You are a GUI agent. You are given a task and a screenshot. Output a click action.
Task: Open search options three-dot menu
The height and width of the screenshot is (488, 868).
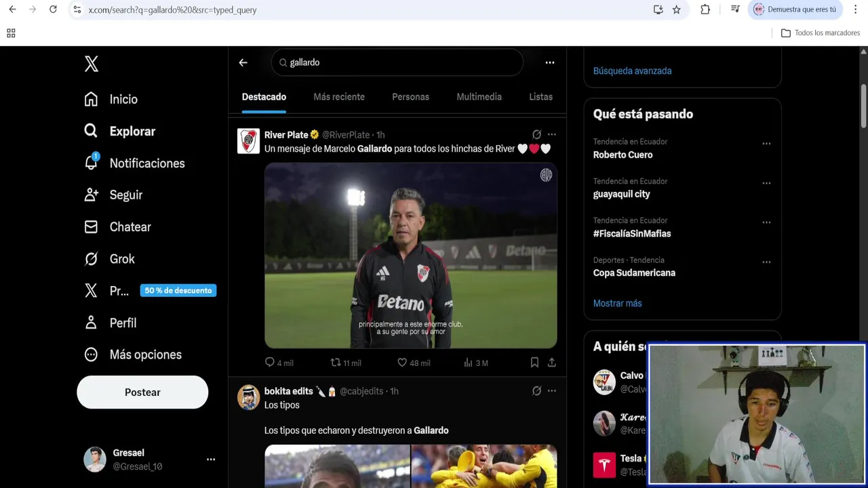click(x=550, y=62)
